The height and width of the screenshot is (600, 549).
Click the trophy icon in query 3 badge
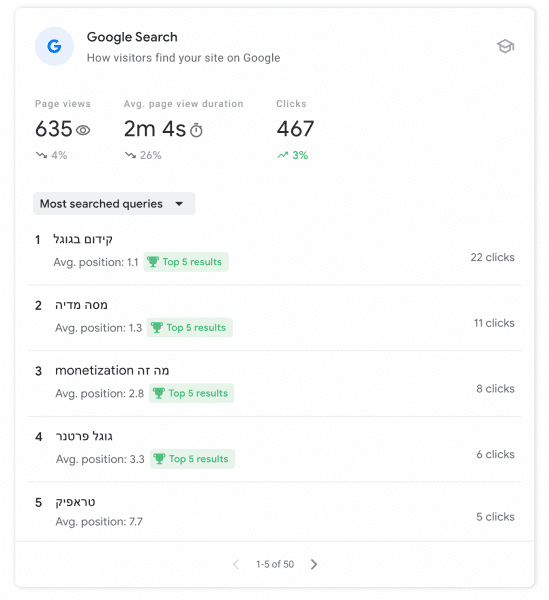[x=159, y=393]
